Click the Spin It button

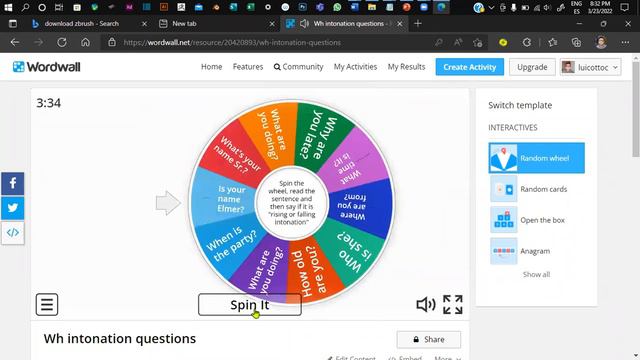[249, 304]
